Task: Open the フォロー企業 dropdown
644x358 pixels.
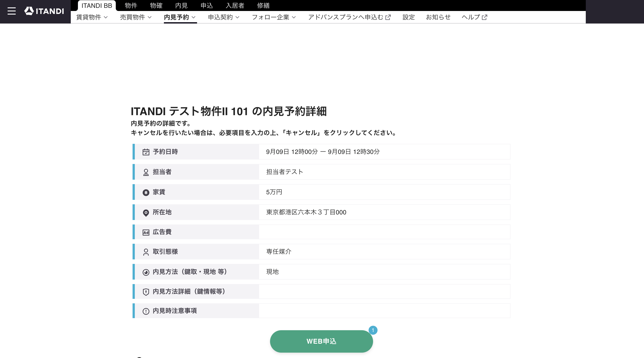Action: tap(274, 17)
